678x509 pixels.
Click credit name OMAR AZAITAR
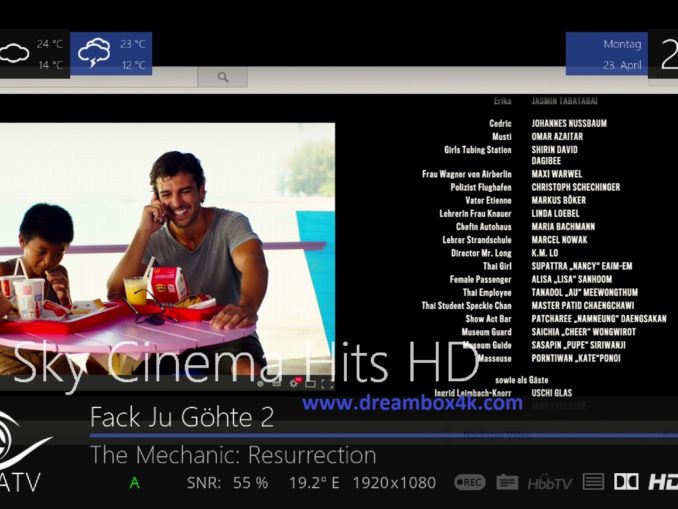[x=557, y=137]
